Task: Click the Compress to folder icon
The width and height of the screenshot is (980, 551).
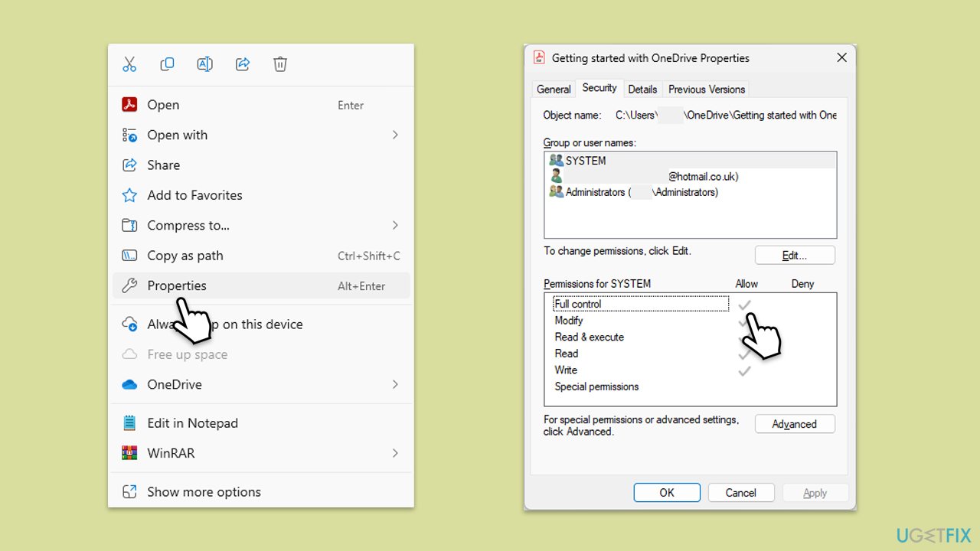Action: (129, 225)
